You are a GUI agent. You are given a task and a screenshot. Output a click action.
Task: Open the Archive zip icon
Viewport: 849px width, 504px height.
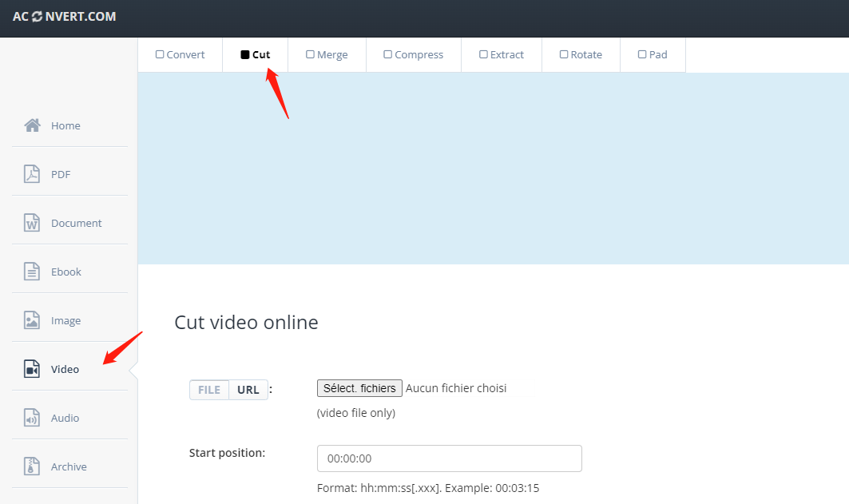pos(32,466)
